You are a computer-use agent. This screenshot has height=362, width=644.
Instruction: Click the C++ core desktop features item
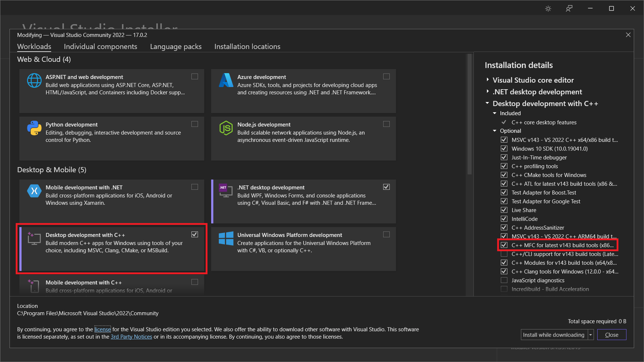544,122
